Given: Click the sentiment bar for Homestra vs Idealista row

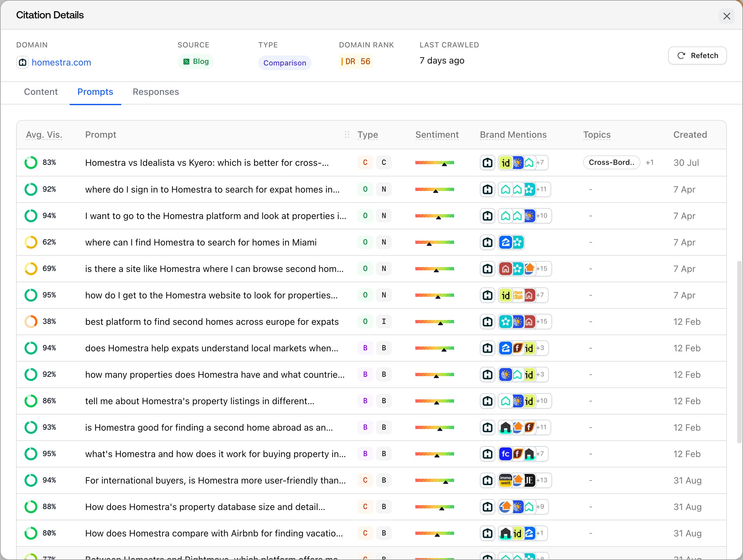Looking at the screenshot, I should coord(434,163).
